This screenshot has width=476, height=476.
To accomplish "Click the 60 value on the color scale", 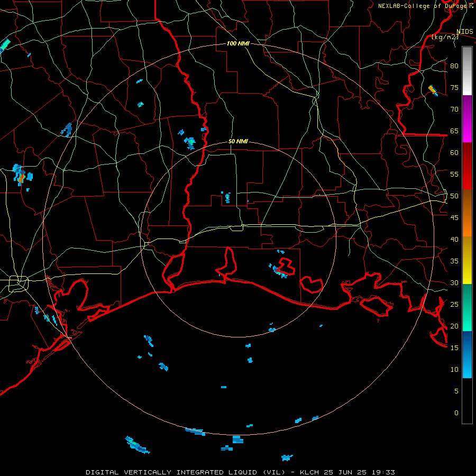I will pyautogui.click(x=454, y=153).
